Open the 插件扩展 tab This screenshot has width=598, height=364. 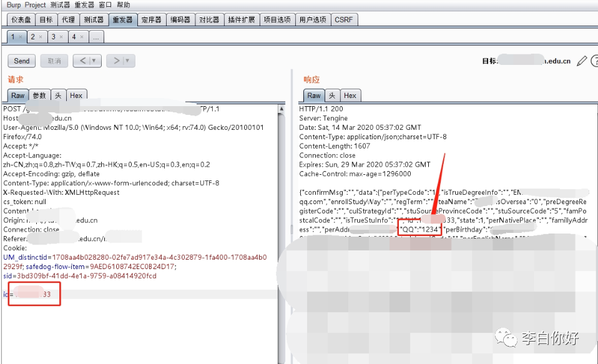point(242,19)
